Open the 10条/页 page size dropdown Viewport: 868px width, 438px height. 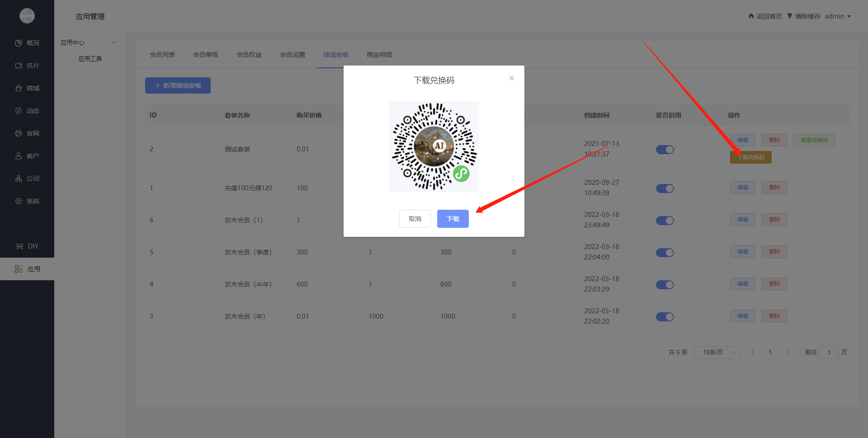click(717, 352)
